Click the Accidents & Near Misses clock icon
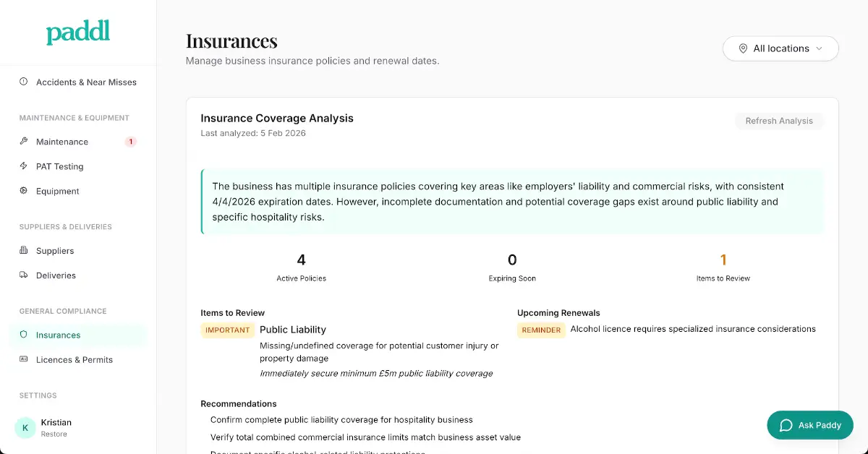This screenshot has width=868, height=454. tap(24, 82)
